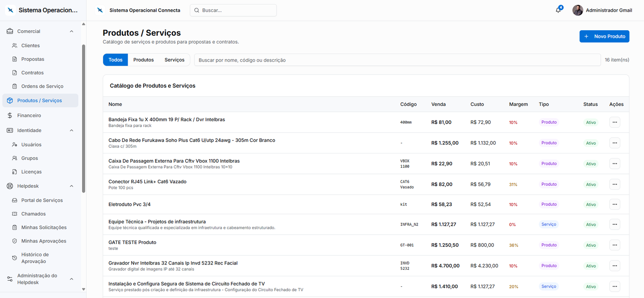644x298 pixels.
Task: Click the Chamados ticket icon
Action: click(x=14, y=214)
